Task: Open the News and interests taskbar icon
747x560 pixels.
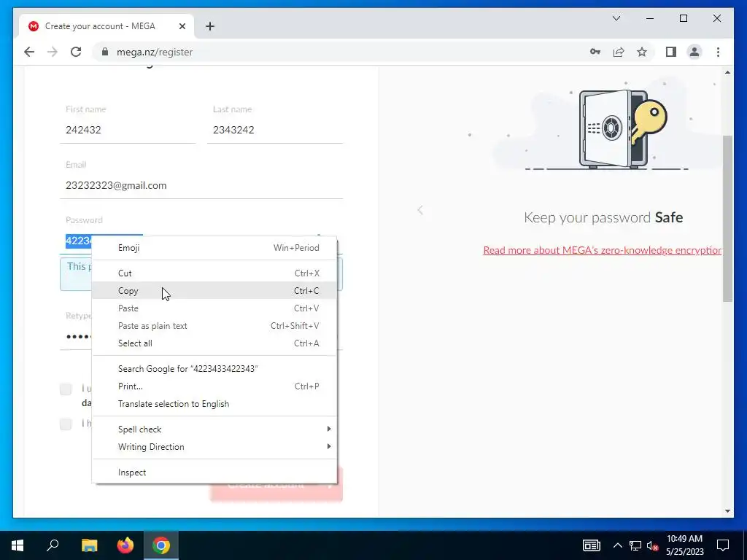Action: [x=591, y=545]
